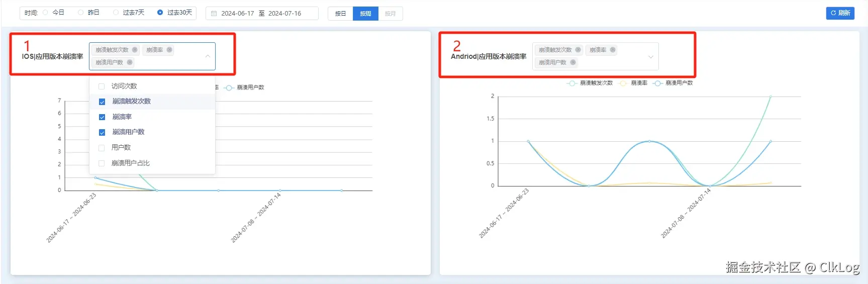Switch granularity to 按日
The width and height of the screenshot is (868, 284).
(340, 14)
